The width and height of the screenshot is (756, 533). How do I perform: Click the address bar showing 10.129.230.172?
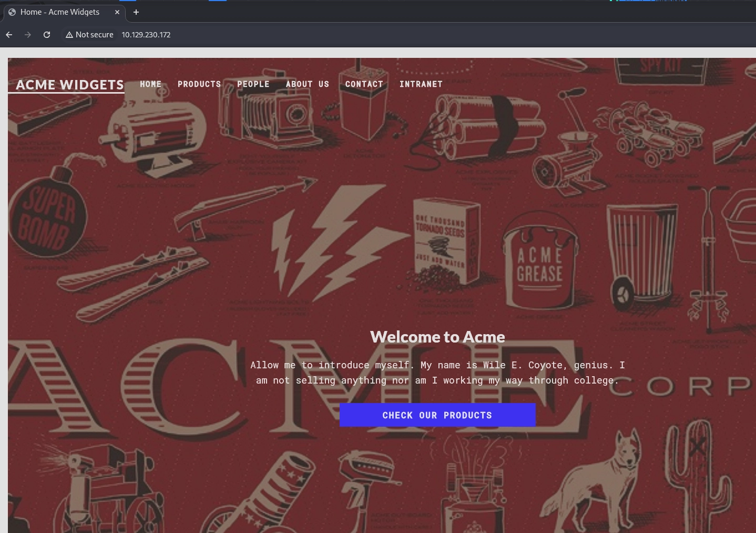(146, 35)
